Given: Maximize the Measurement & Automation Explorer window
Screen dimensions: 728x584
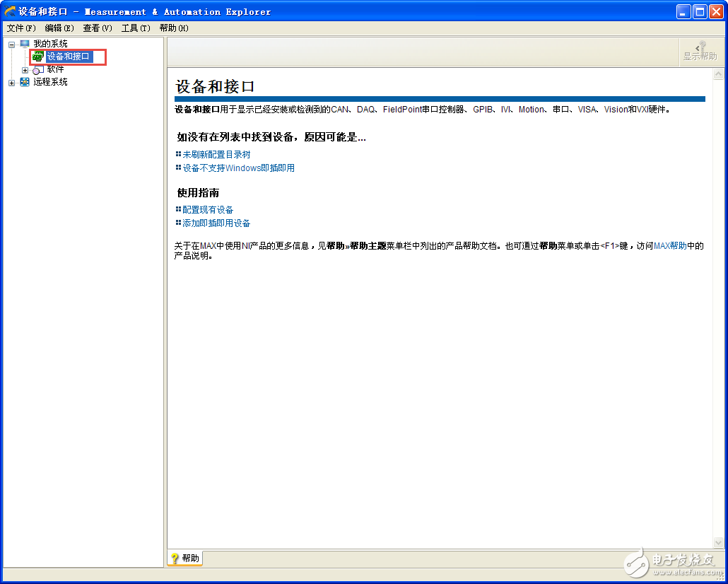Looking at the screenshot, I should pyautogui.click(x=700, y=11).
